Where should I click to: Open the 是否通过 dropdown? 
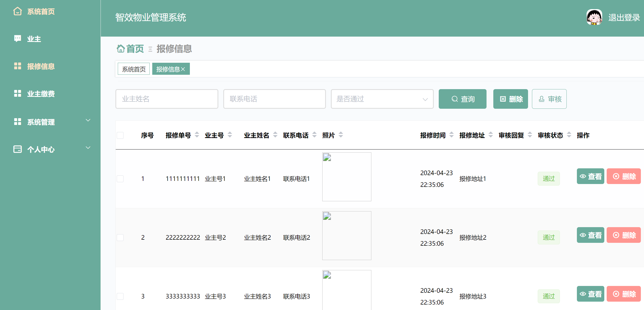point(382,99)
